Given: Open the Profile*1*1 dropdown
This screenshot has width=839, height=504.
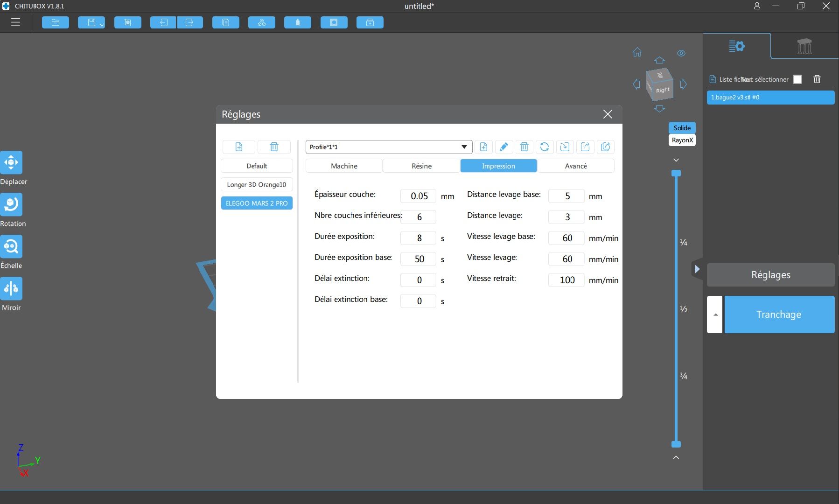Looking at the screenshot, I should 389,147.
